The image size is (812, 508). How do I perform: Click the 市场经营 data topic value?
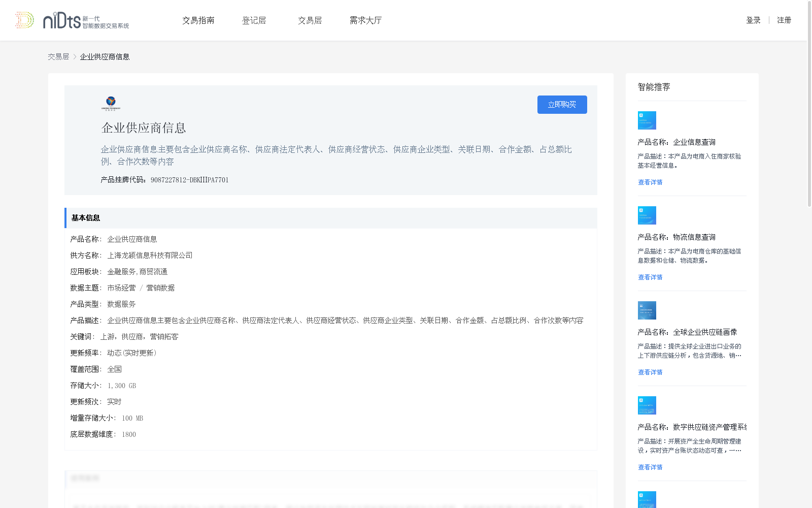coord(121,288)
